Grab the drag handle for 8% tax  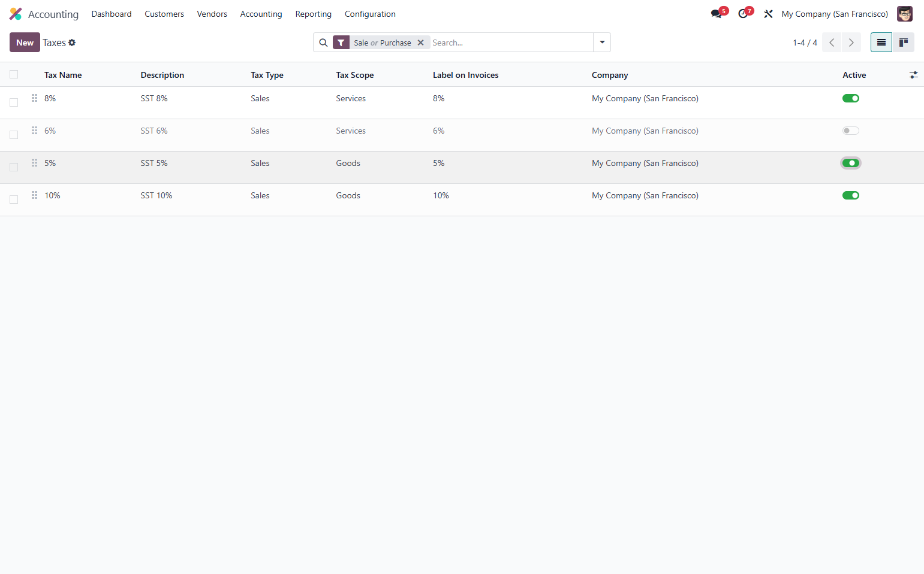(x=35, y=98)
